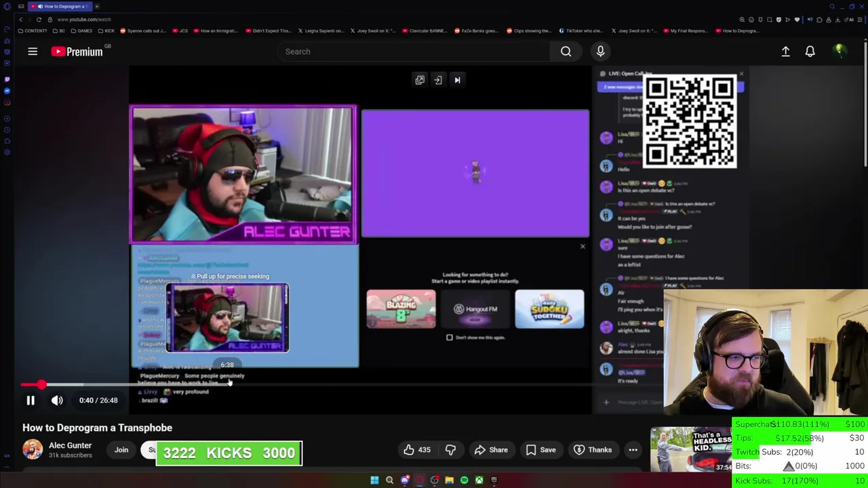Open File Explorer from the taskbar
This screenshot has width=868, height=488.
(449, 480)
